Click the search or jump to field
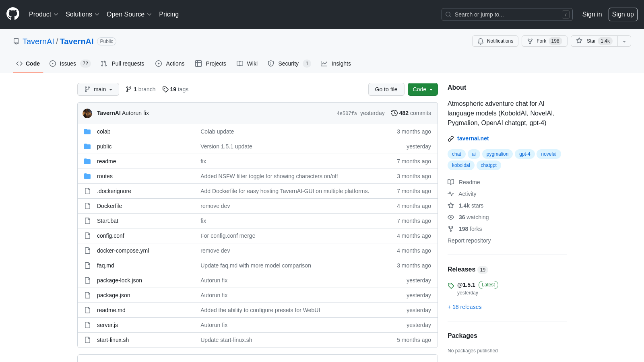Viewport: 644px width, 362px height. point(507,14)
